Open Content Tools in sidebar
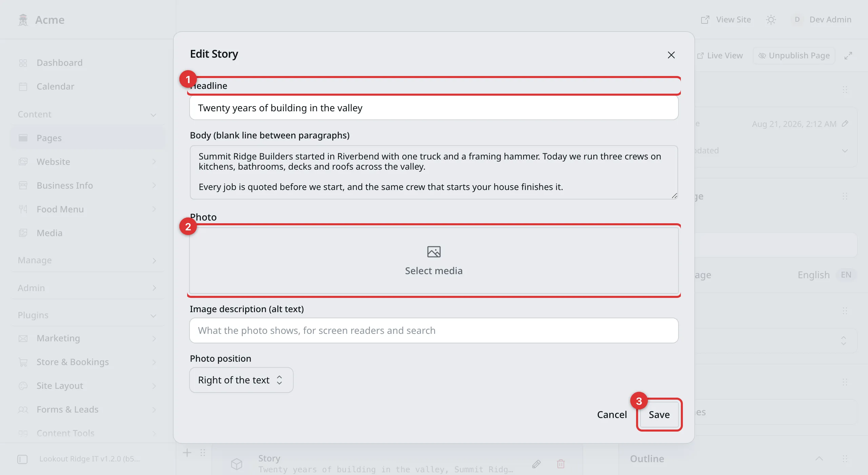868x475 pixels. (x=87, y=433)
